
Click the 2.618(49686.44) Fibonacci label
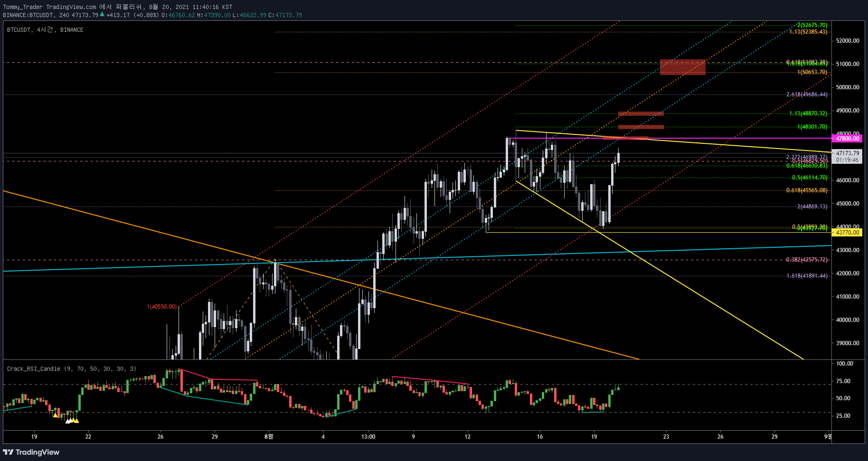pos(807,94)
